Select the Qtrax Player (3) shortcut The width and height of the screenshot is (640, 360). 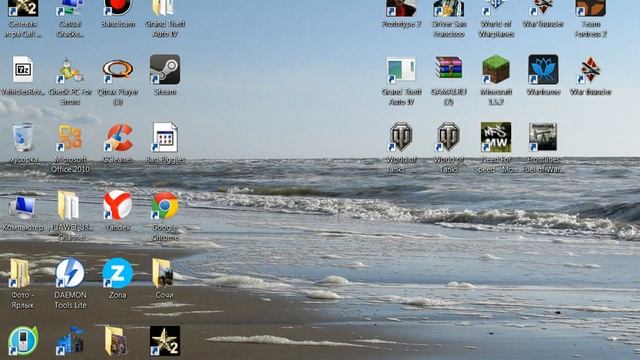118,70
